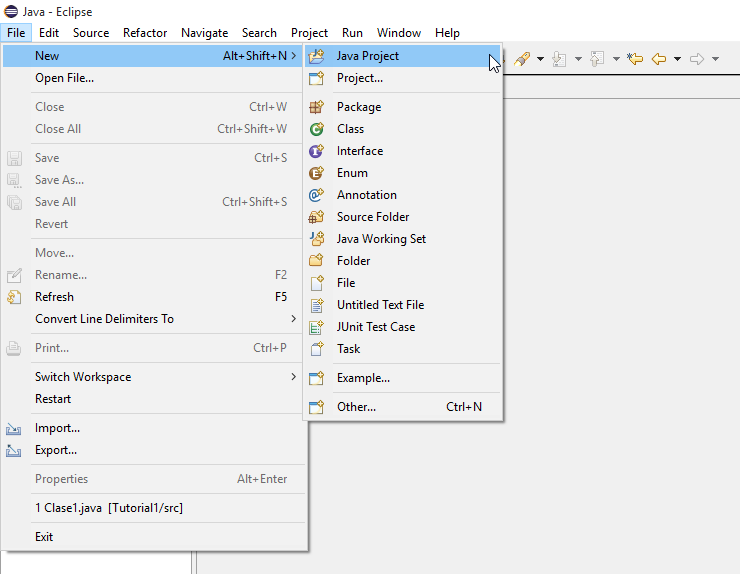The height and width of the screenshot is (574, 740).
Task: Open the Search flashlight dropdown arrow
Action: point(540,59)
